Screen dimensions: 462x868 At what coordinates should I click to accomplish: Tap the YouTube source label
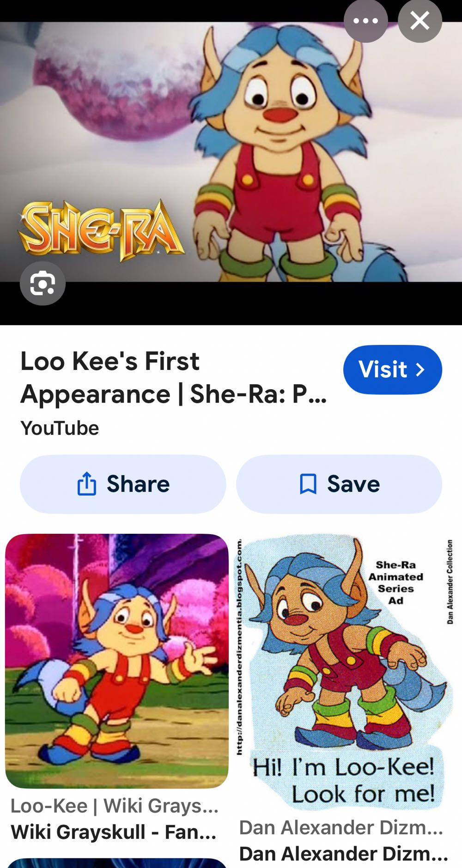(x=60, y=428)
